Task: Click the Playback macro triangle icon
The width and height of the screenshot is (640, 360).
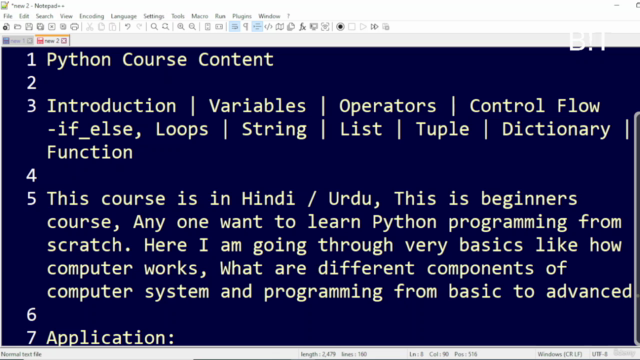Action: (363, 27)
